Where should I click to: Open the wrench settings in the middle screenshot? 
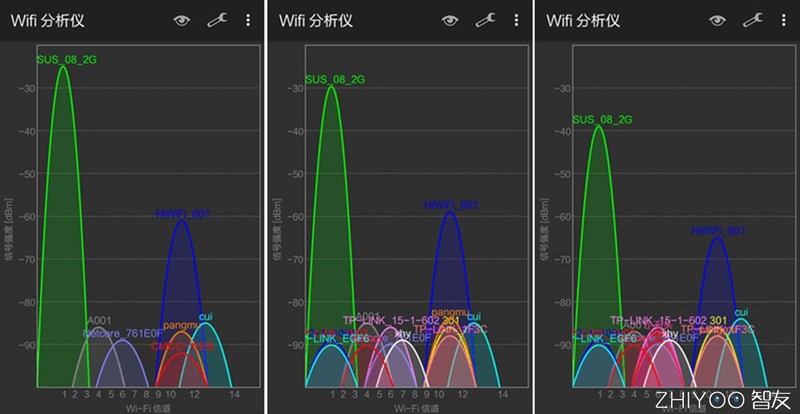485,20
